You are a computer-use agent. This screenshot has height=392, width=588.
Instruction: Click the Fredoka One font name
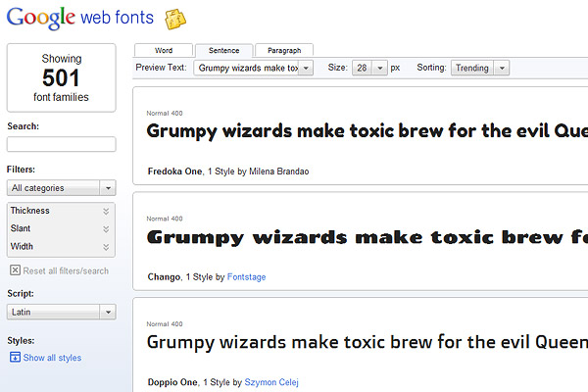[175, 171]
